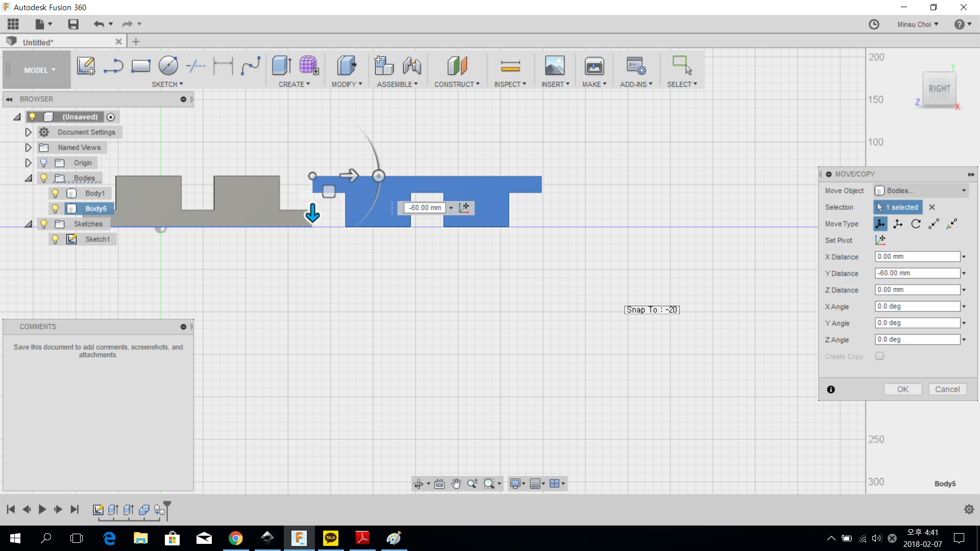Viewport: 980px width, 551px height.
Task: Play the design timeline
Action: point(42,509)
